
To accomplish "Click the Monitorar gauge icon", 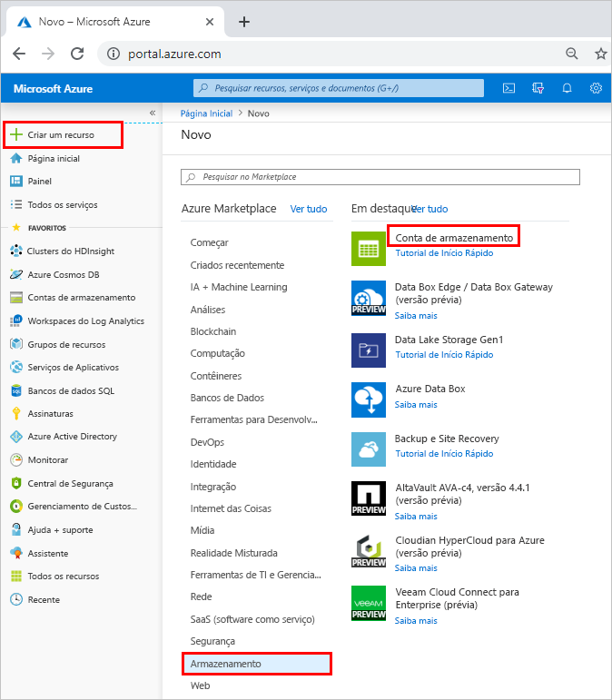I will point(16,459).
